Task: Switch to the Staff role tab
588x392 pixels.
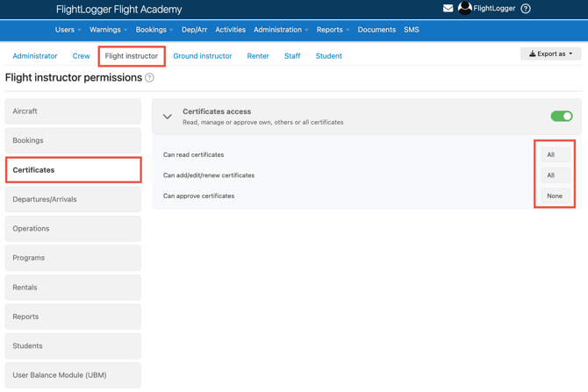Action: coord(292,56)
